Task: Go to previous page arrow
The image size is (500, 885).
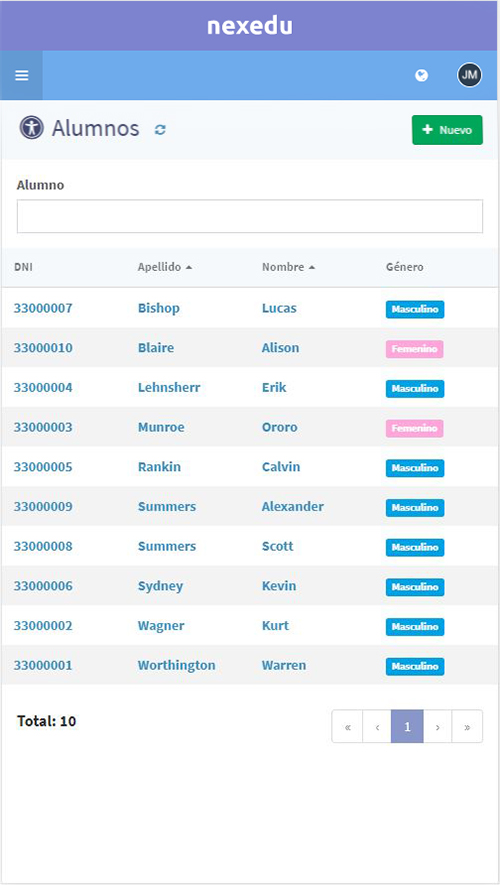Action: 377,726
